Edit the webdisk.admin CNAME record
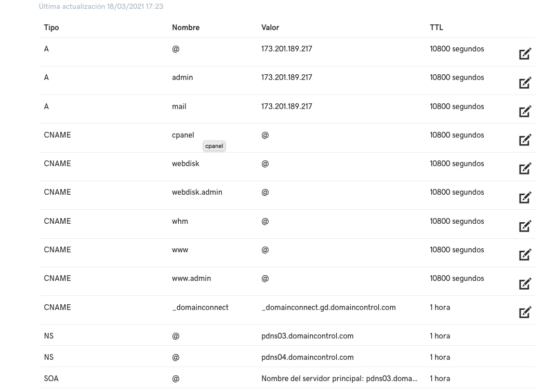The image size is (543, 392). pos(525,197)
